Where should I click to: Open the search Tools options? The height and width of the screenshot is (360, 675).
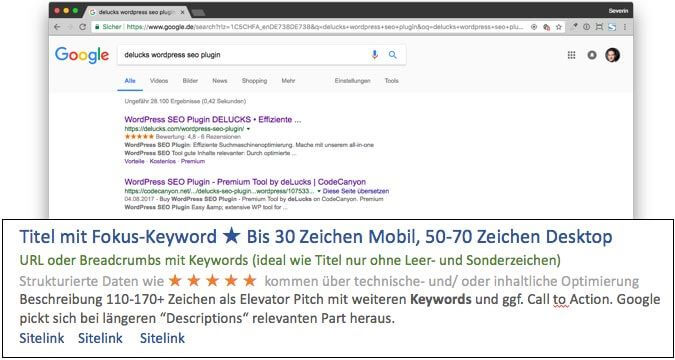click(391, 81)
